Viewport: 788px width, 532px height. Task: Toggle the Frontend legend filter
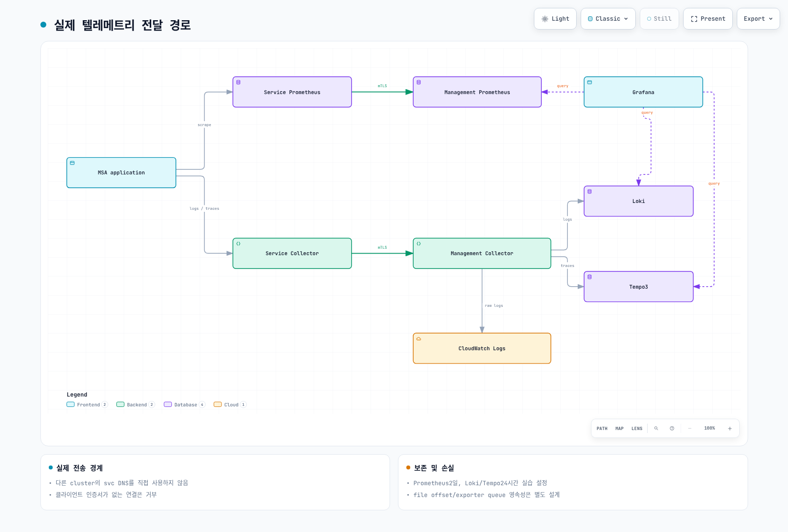coord(87,405)
